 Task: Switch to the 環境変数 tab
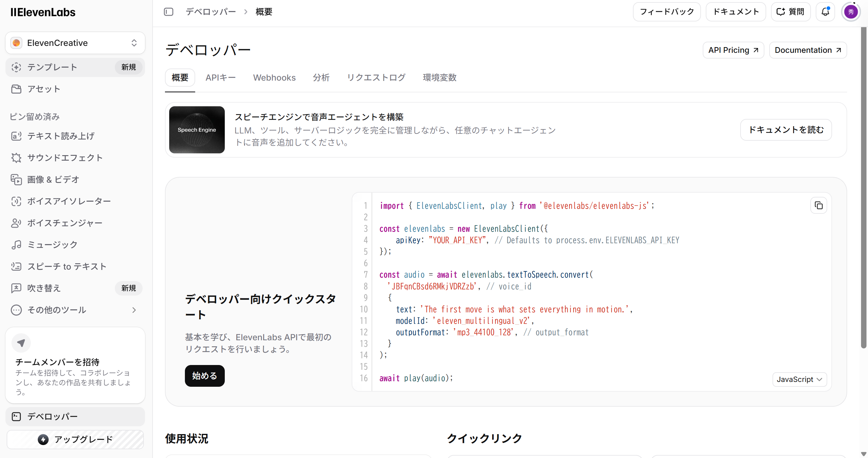tap(439, 78)
